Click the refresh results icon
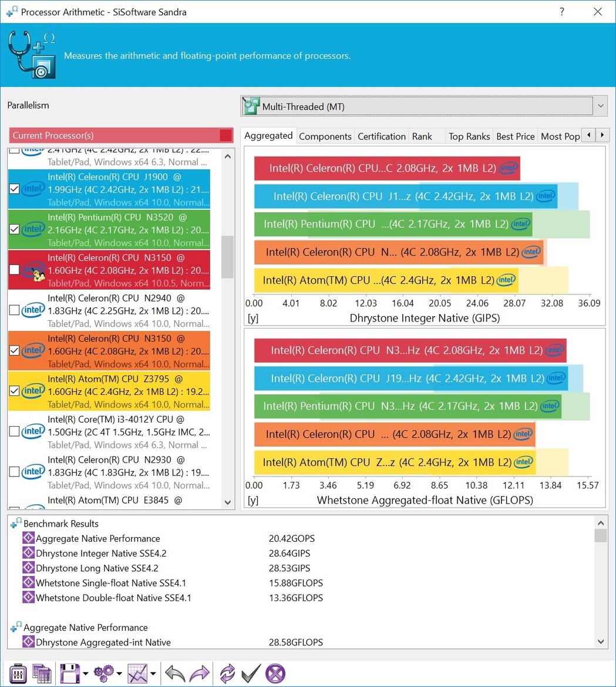Viewport: 616px width, 687px height. pos(227,673)
